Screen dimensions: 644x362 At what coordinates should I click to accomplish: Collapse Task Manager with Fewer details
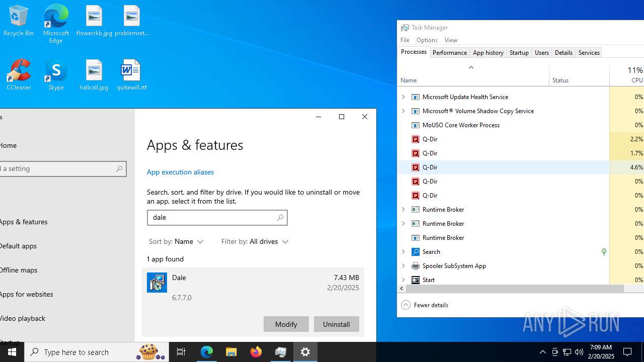(425, 305)
